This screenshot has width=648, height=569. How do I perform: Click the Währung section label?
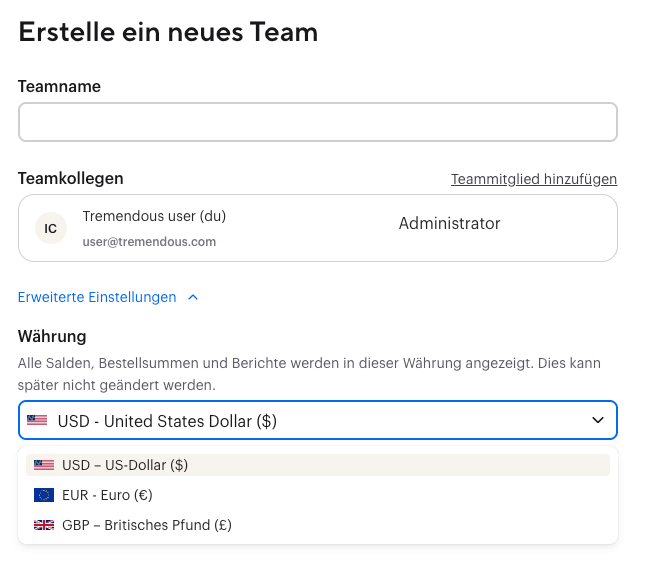[52, 336]
